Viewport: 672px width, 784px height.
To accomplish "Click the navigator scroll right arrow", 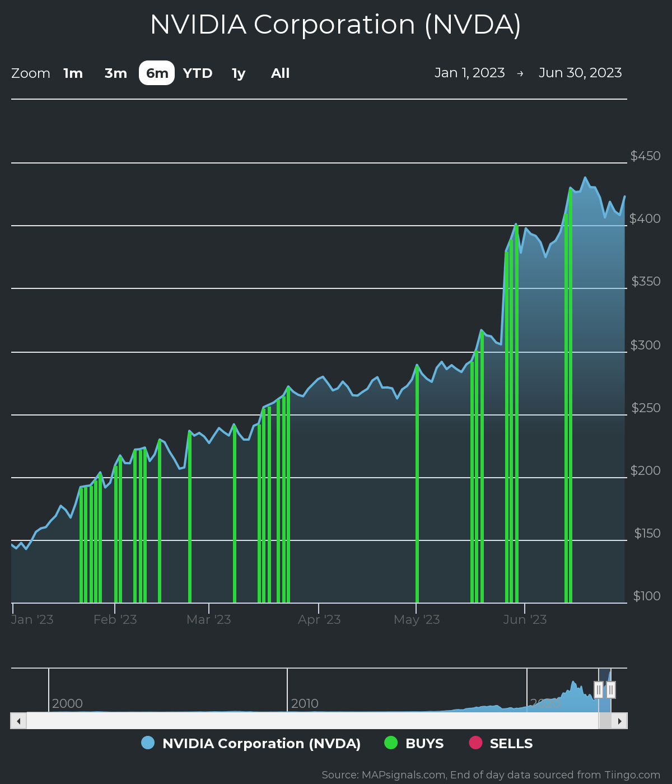I will point(619,721).
